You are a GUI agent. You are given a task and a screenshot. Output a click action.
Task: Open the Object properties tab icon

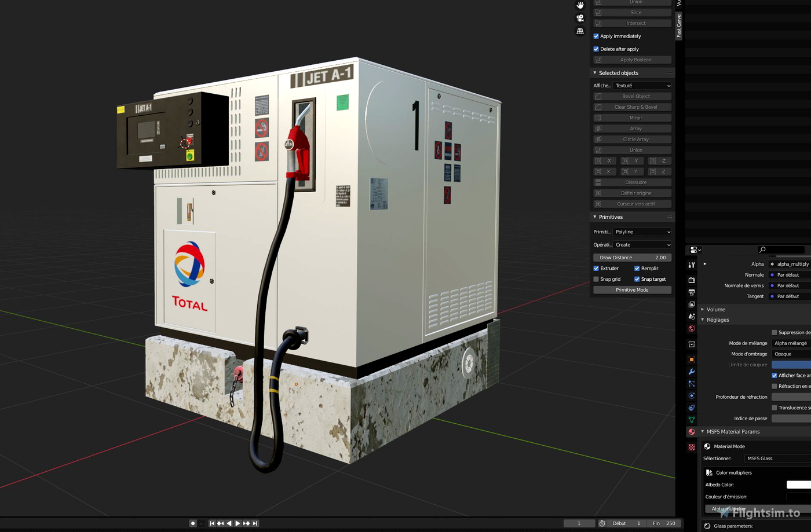(692, 359)
